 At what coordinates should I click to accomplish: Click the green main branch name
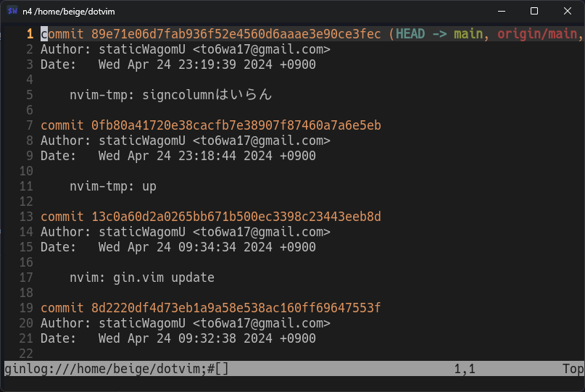point(468,34)
